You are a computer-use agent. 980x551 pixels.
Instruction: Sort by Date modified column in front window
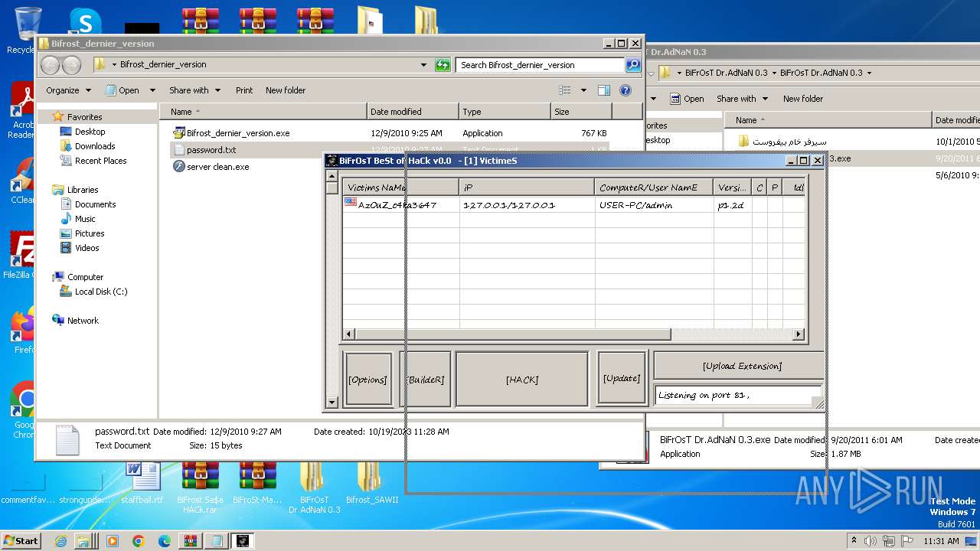(412, 112)
